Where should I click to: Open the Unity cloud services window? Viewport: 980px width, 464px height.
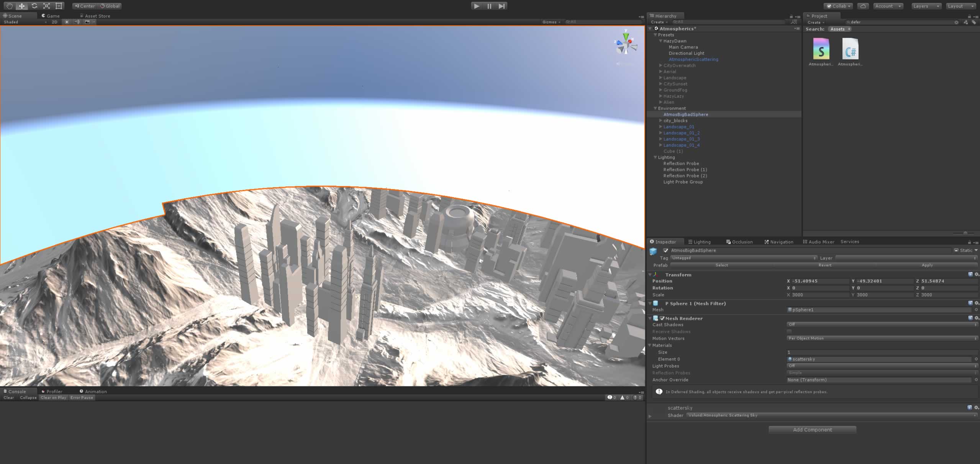tap(863, 6)
